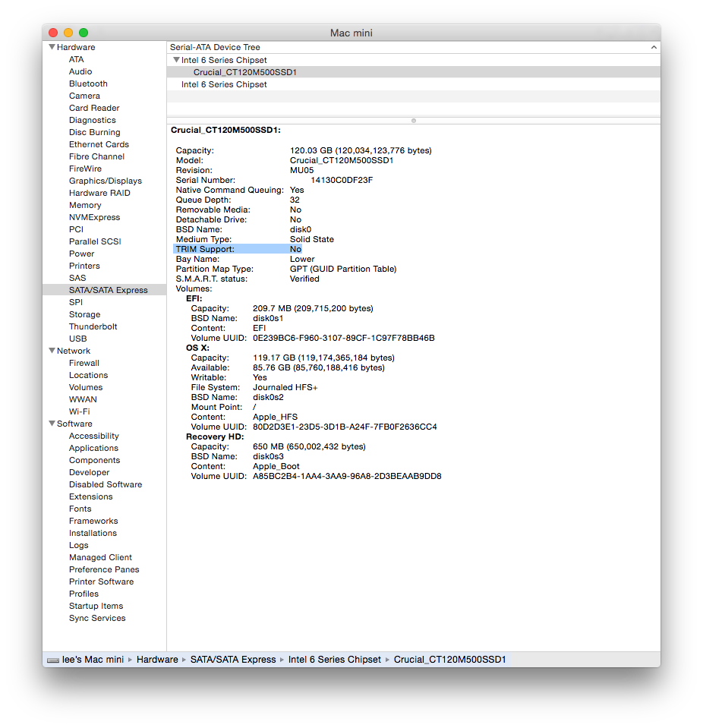Select the highlighted TRIM Support row

point(238,249)
